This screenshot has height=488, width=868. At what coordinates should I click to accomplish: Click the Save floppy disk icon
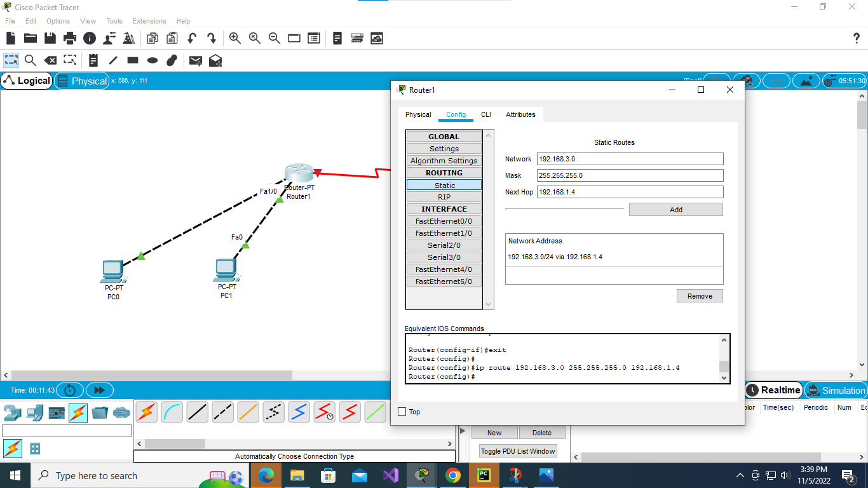pos(50,38)
